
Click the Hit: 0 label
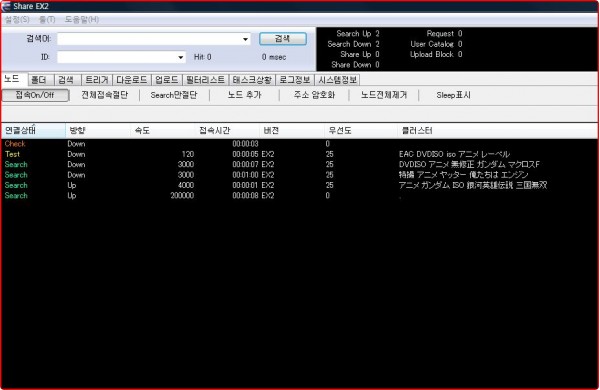[x=202, y=57]
